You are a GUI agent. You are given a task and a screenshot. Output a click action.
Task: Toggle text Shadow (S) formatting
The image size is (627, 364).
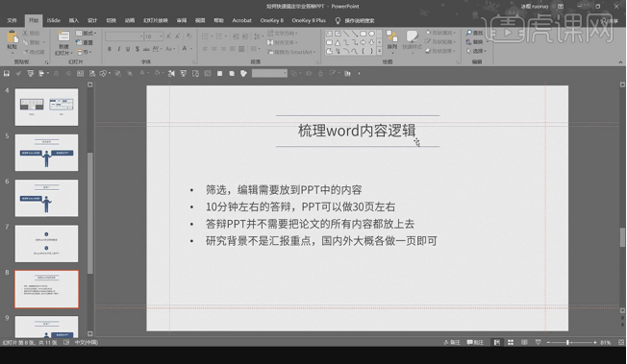pos(138,49)
